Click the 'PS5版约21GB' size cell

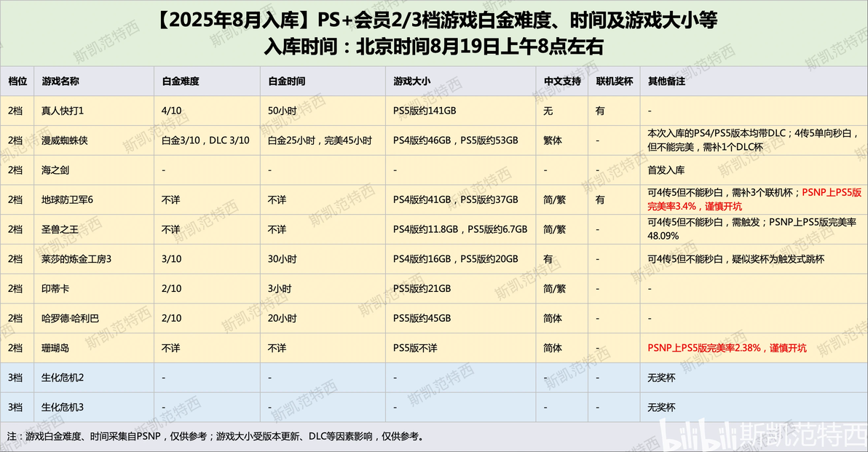[422, 289]
